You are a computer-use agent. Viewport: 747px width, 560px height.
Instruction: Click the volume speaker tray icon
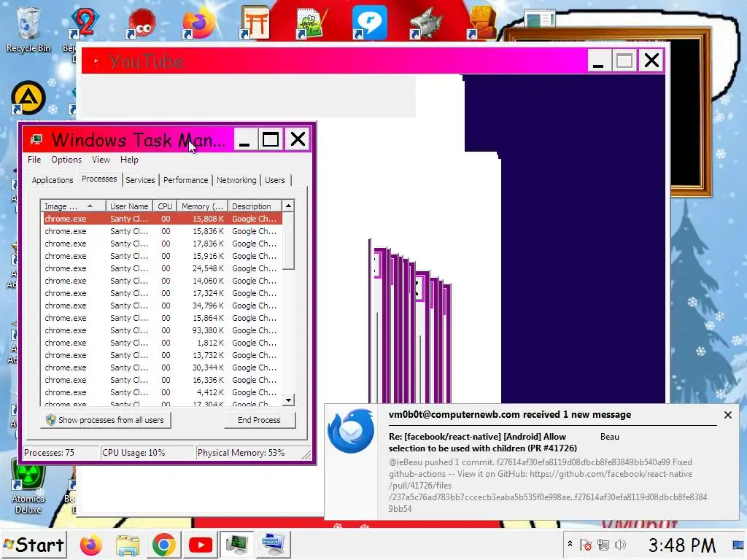click(x=620, y=545)
